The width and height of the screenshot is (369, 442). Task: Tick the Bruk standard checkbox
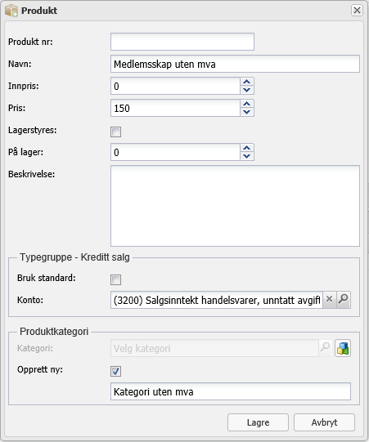point(116,279)
